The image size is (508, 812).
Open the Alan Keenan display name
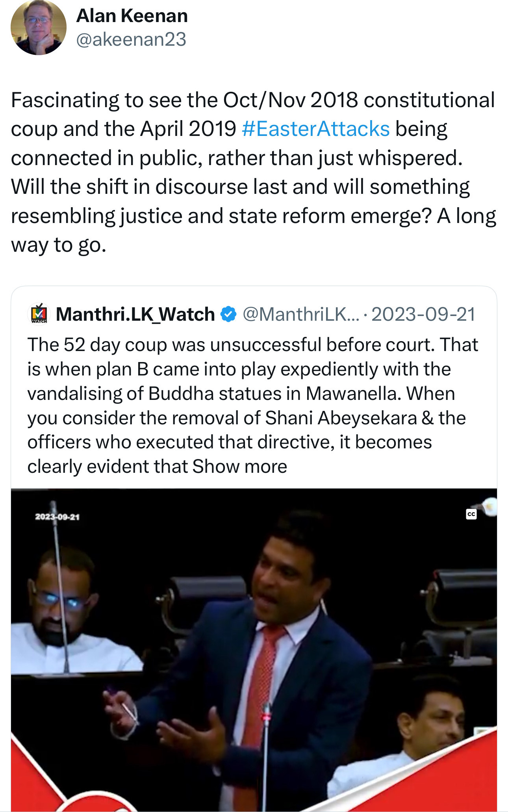coord(132,16)
